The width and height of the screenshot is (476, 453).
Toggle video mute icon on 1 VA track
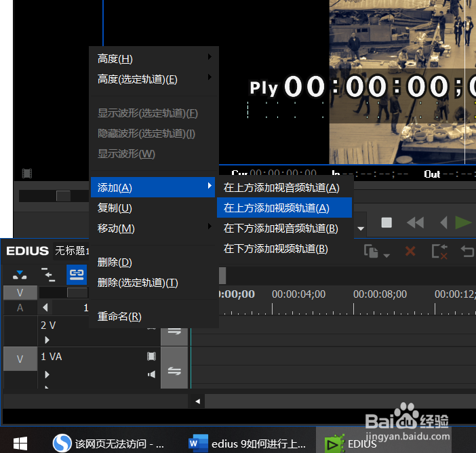151,356
